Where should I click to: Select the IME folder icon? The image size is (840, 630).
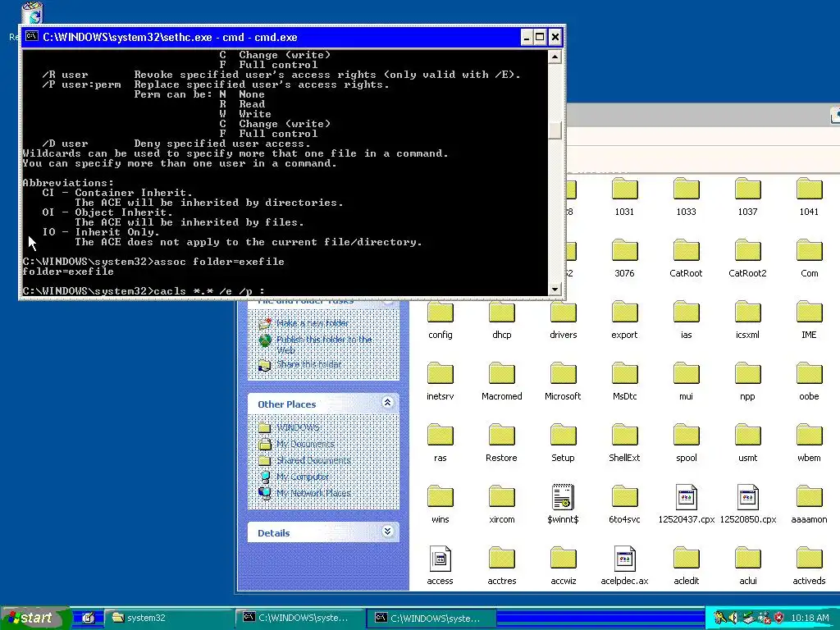(810, 313)
